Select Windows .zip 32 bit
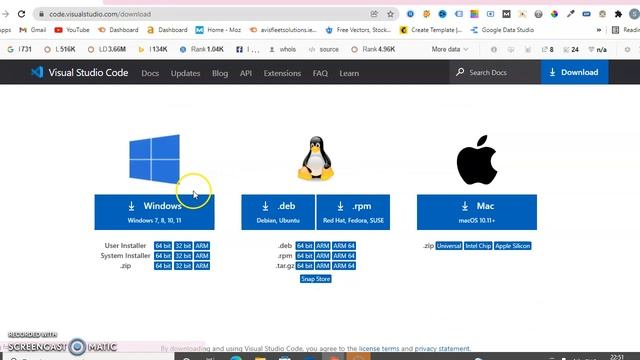 click(x=183, y=266)
